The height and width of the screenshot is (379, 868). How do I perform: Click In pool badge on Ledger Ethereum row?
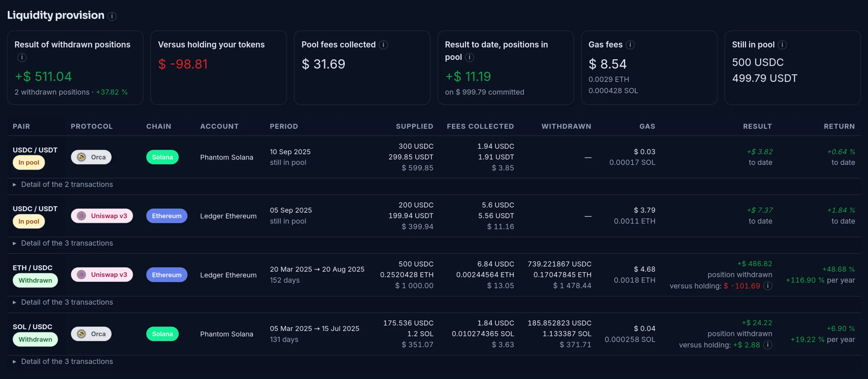tap(29, 222)
